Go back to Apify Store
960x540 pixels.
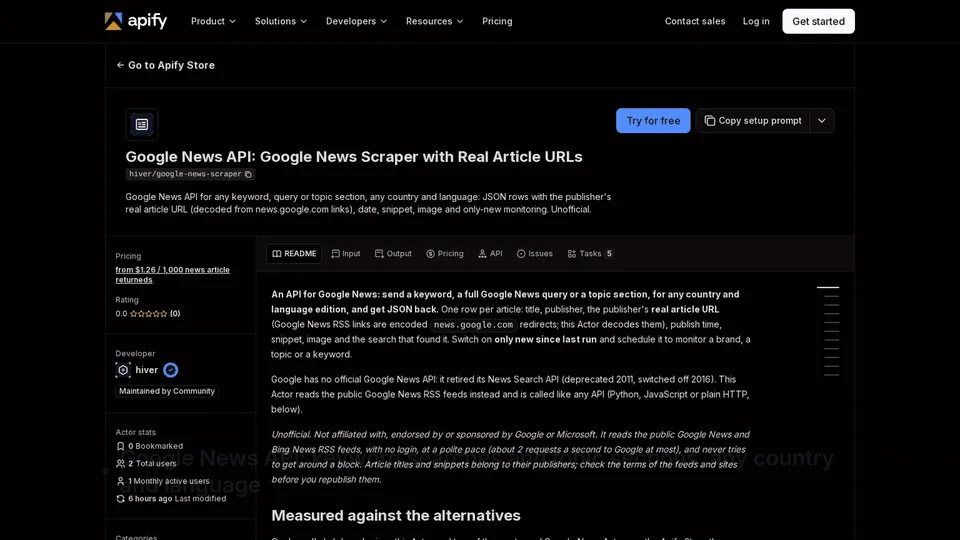click(x=165, y=65)
